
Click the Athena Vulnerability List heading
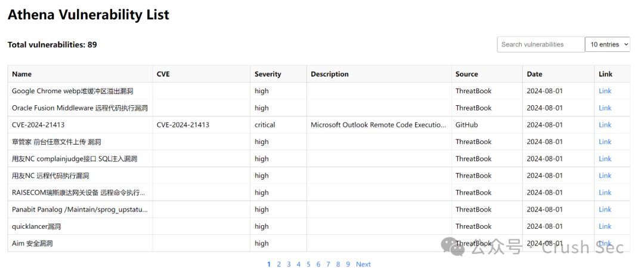(88, 15)
